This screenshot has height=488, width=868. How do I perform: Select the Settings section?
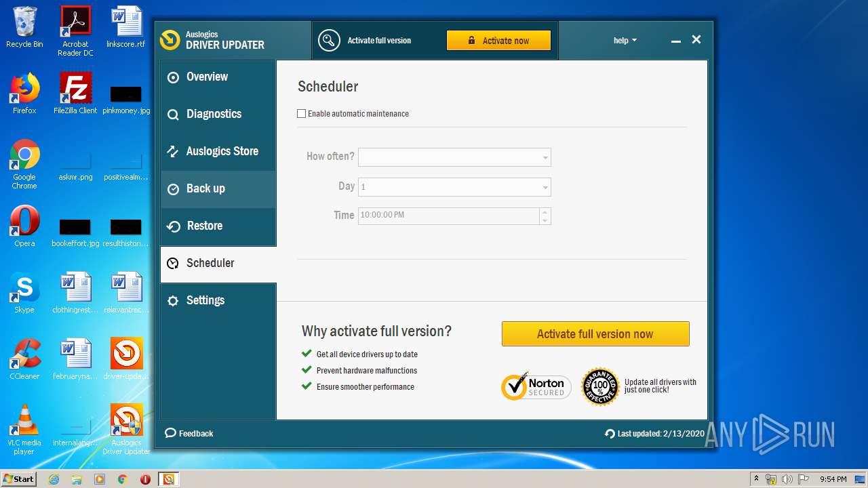218,301
